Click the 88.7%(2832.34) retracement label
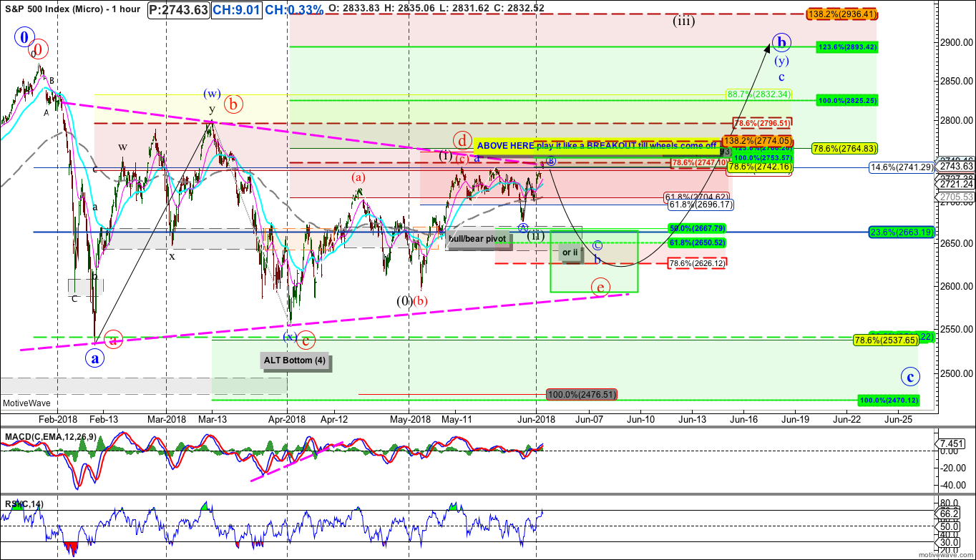Viewport: 976px width, 560px height. 758,94
